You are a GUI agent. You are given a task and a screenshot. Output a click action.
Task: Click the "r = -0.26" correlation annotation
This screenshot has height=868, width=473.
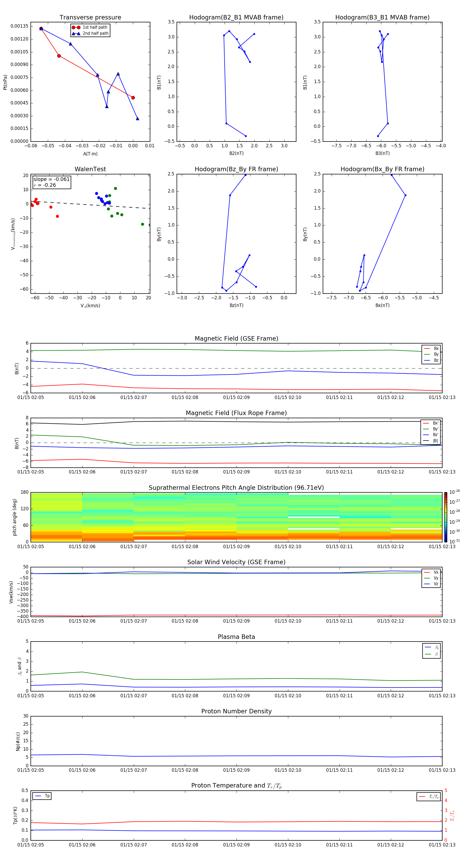tap(45, 185)
